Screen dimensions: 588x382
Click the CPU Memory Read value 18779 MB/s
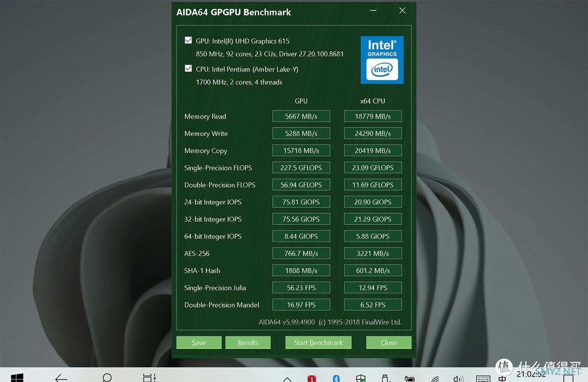[x=373, y=116]
